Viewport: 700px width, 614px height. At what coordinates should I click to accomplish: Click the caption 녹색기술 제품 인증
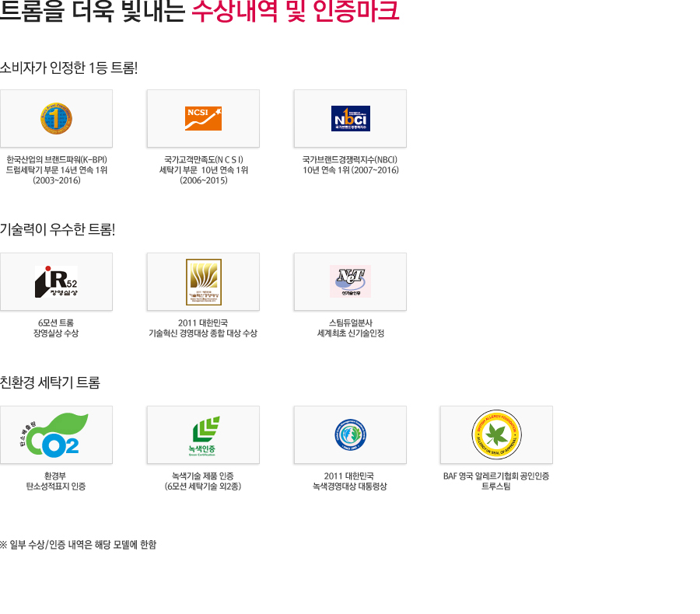pos(203,476)
